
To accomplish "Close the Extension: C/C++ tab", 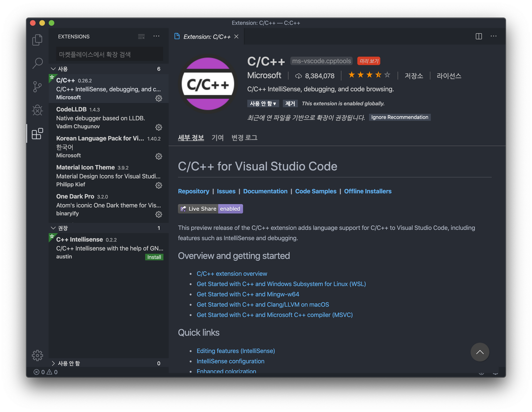I will [x=236, y=37].
